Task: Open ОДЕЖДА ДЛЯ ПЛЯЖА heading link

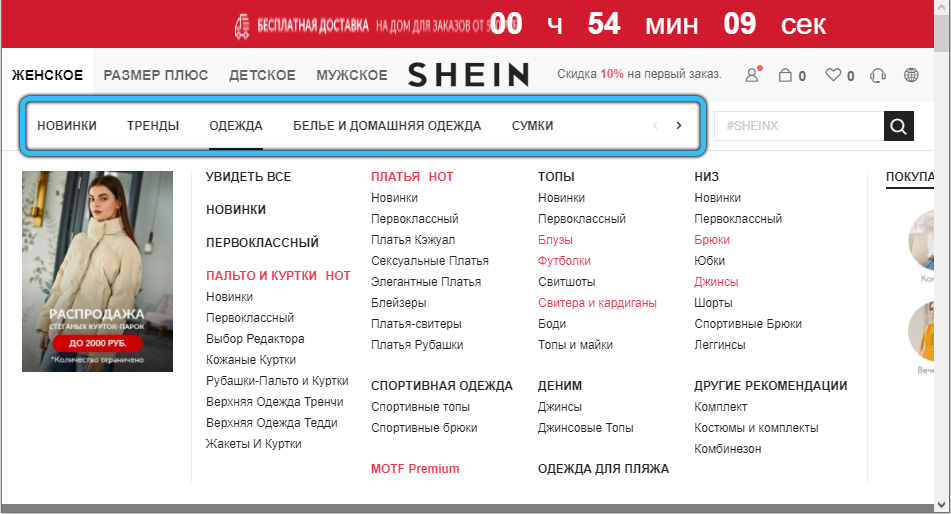Action: pyautogui.click(x=603, y=468)
